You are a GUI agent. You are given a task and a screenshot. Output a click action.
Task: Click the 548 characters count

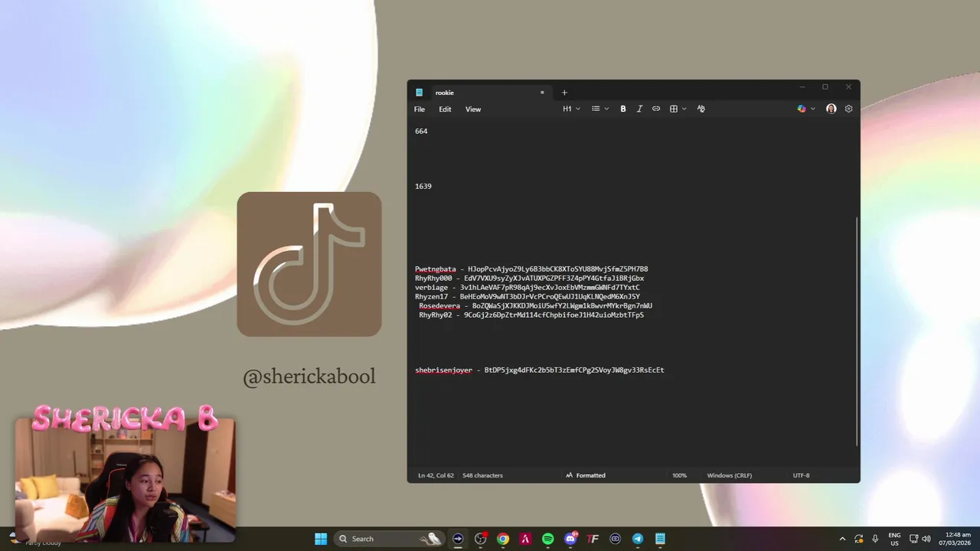(482, 475)
